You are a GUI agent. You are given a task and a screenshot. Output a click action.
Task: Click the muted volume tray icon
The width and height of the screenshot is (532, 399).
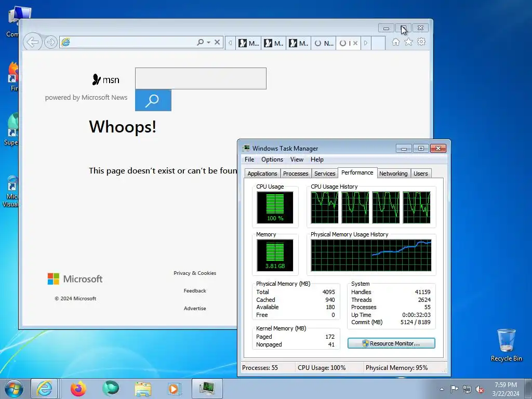click(x=480, y=390)
